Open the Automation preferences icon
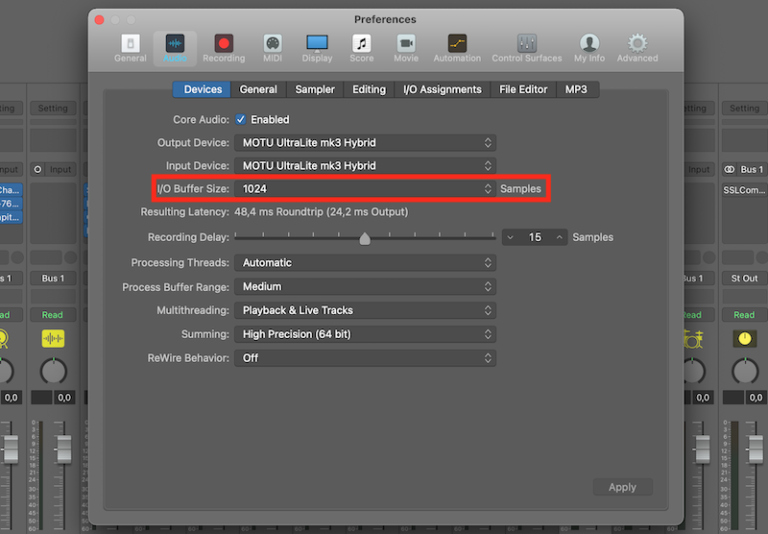 (457, 48)
